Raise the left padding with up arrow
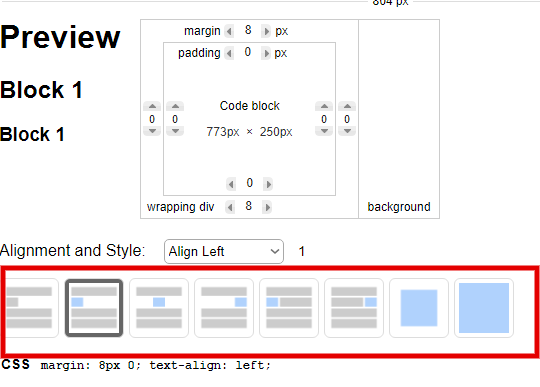The width and height of the screenshot is (540, 387). pos(175,106)
